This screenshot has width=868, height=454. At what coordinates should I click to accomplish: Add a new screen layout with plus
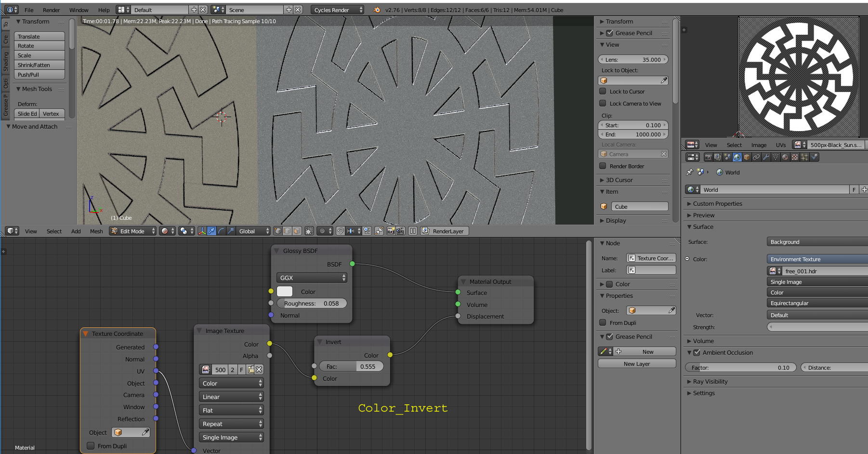194,10
